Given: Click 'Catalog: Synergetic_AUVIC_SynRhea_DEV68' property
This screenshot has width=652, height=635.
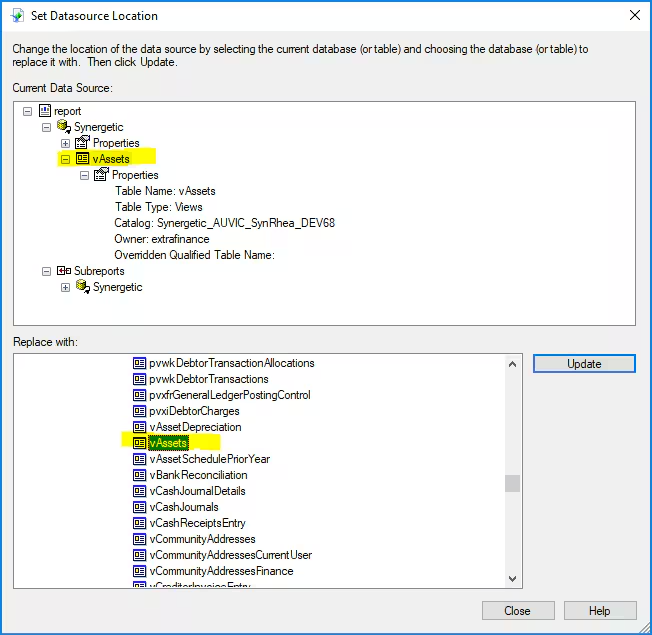Looking at the screenshot, I should pos(225,223).
